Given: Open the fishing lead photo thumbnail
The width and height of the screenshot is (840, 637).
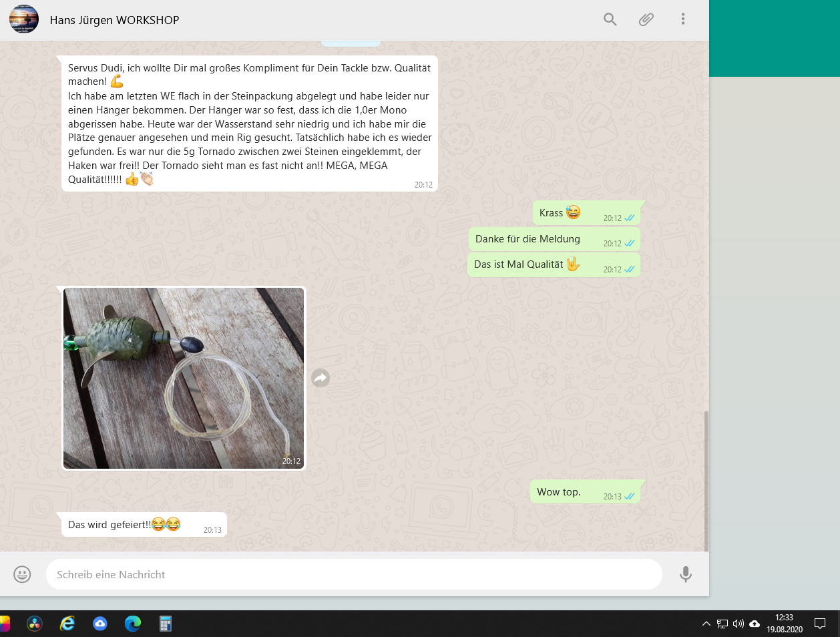Looking at the screenshot, I should tap(184, 378).
